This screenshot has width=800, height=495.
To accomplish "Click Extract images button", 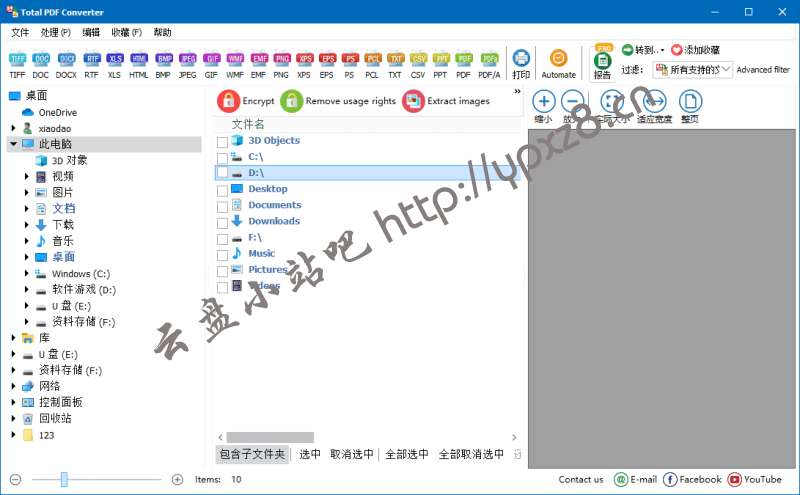I will coord(446,101).
